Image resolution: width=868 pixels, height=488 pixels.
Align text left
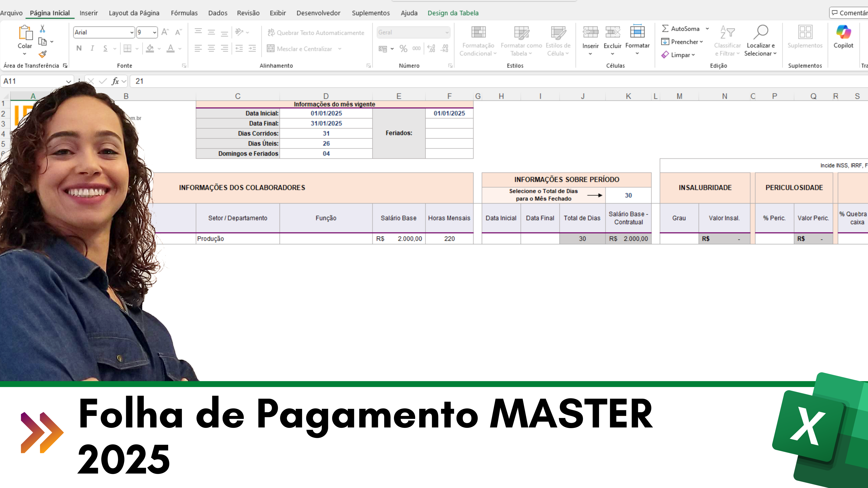(198, 49)
